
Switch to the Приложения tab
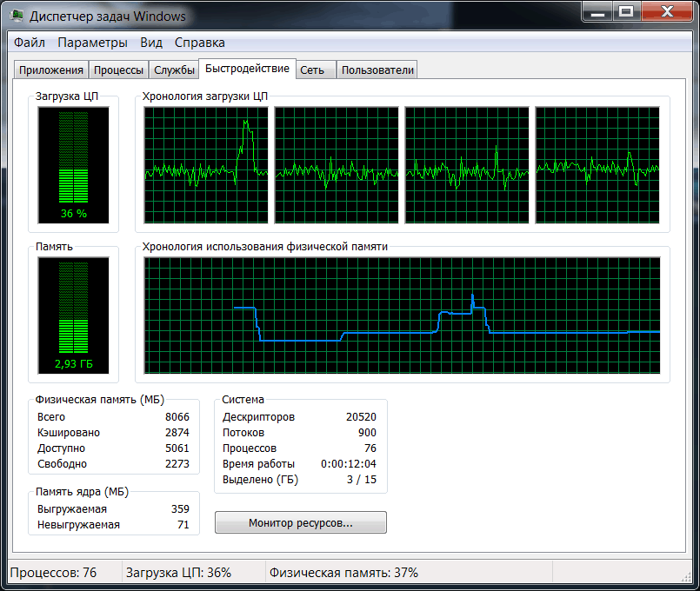coord(51,70)
